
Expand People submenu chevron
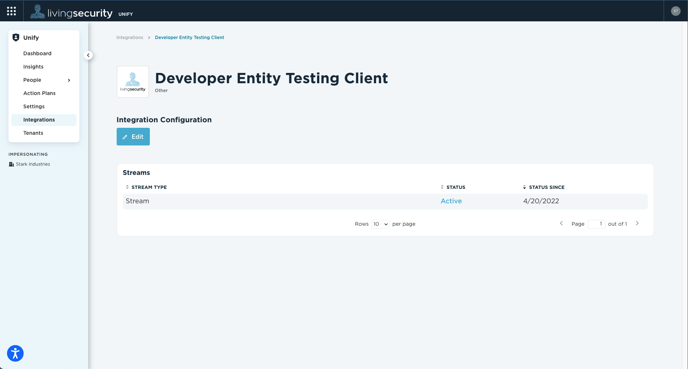(69, 80)
